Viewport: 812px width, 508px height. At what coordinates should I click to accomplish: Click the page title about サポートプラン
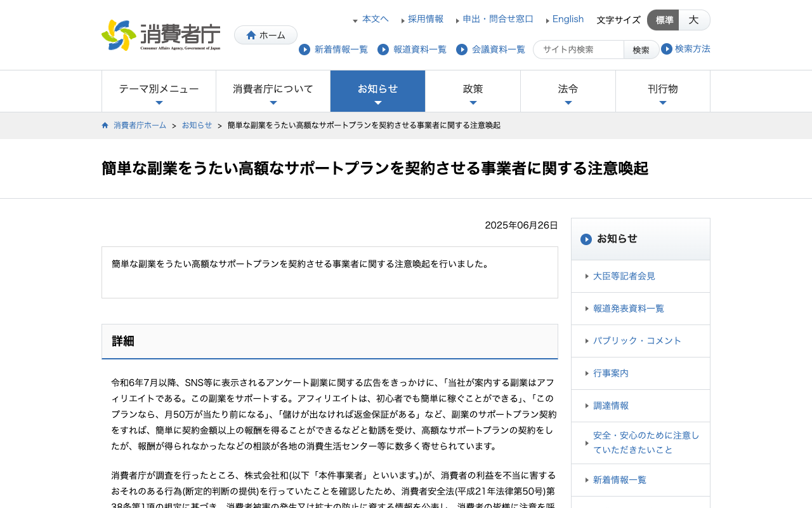click(x=375, y=168)
